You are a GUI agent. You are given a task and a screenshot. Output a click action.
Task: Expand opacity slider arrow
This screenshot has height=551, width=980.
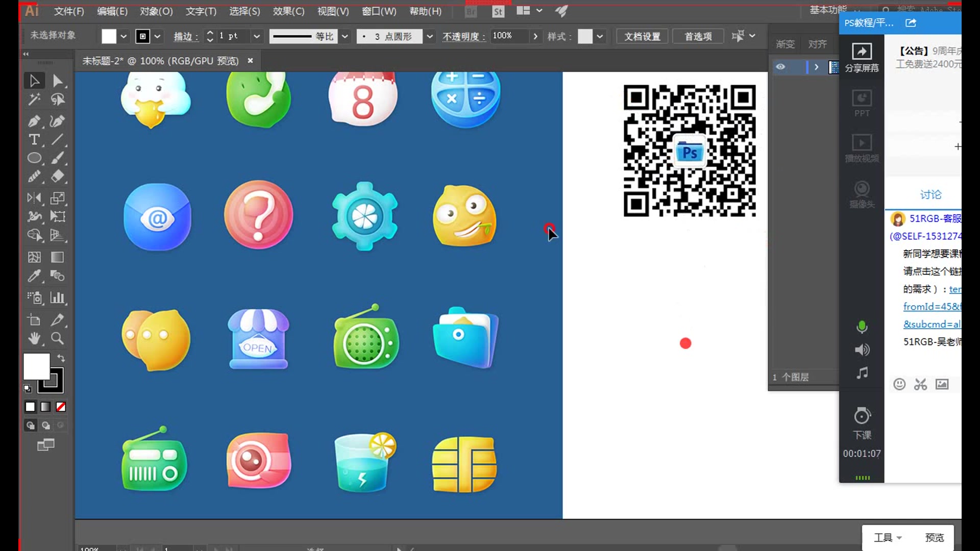(535, 36)
